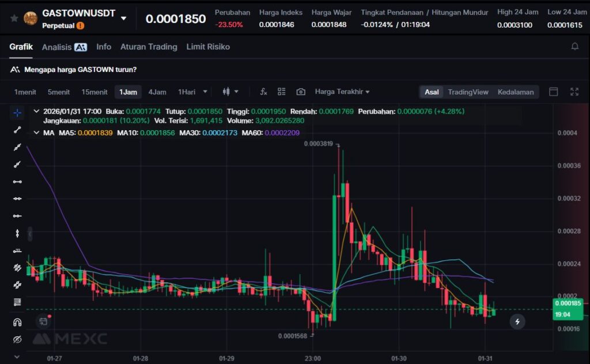Open the fx indicators menu
590x364 pixels.
click(263, 92)
